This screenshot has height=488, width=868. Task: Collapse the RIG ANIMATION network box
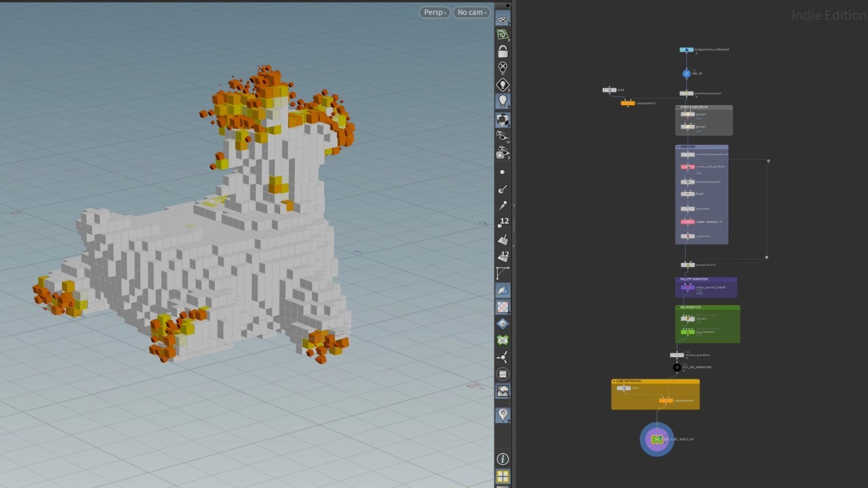pos(678,308)
